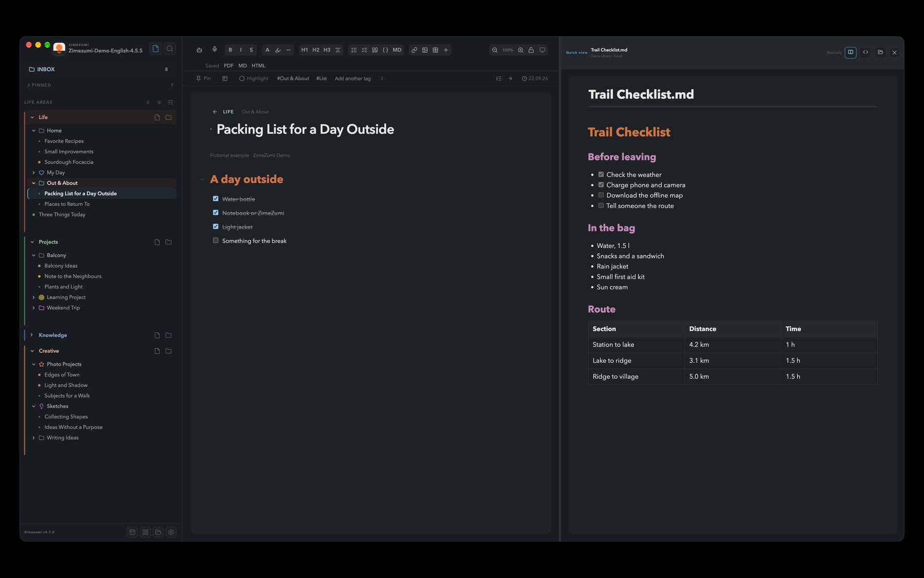Insert a code block

386,50
